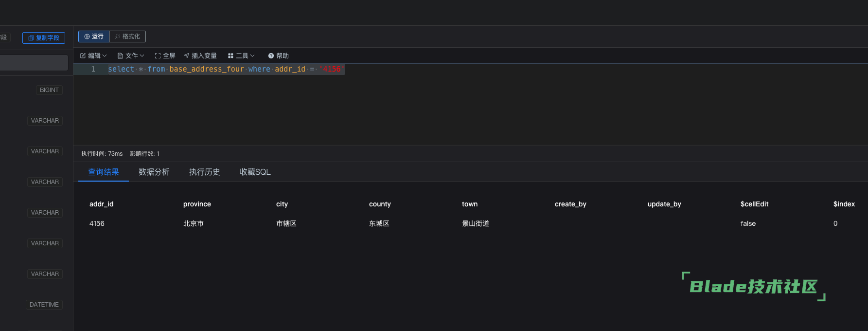Open the 收藏SQL tab
The height and width of the screenshot is (331, 868).
coord(255,172)
